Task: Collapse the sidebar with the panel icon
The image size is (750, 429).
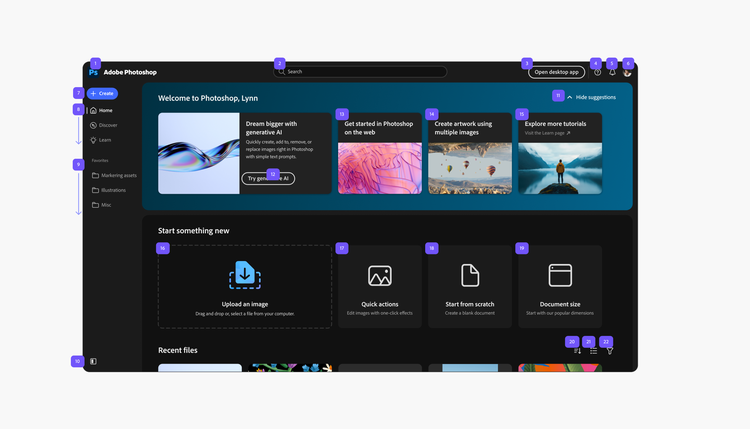Action: (x=93, y=362)
